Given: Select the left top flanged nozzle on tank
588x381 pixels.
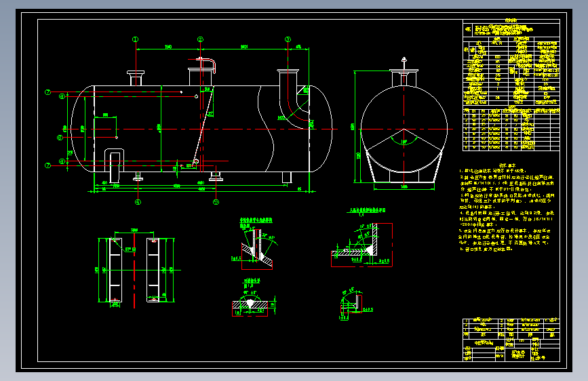Looking at the screenshot, I should pos(136,78).
